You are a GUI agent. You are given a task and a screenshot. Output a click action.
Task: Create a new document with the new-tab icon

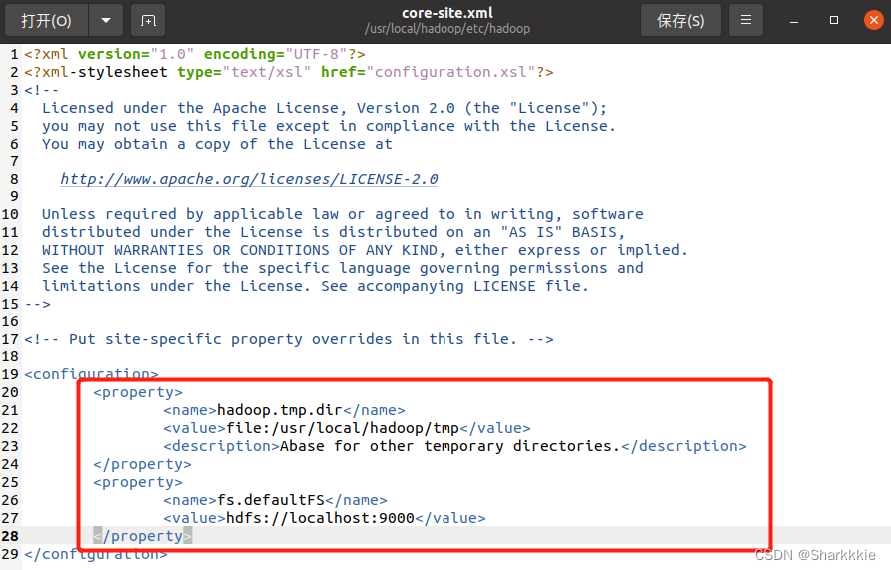[x=148, y=21]
